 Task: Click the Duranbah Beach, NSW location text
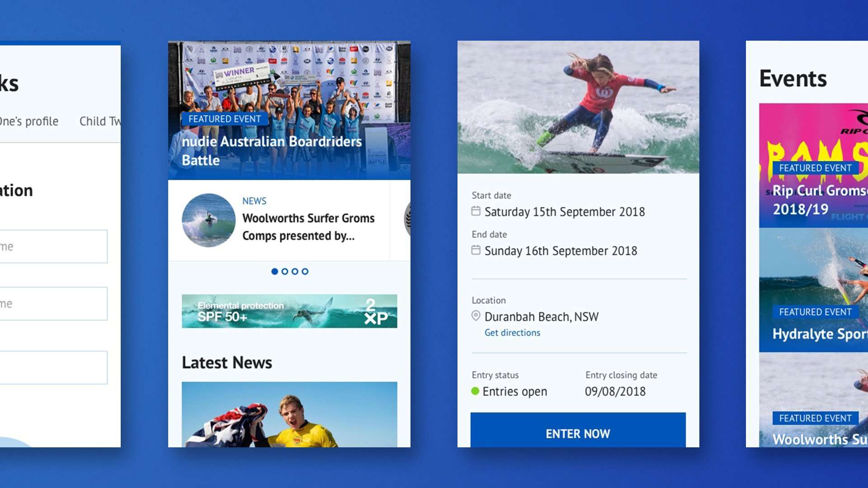(542, 317)
